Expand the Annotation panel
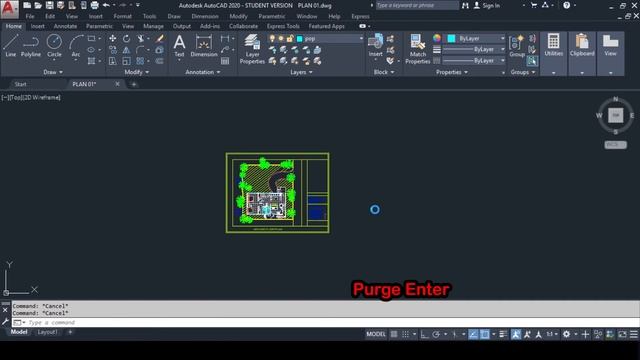 point(203,72)
